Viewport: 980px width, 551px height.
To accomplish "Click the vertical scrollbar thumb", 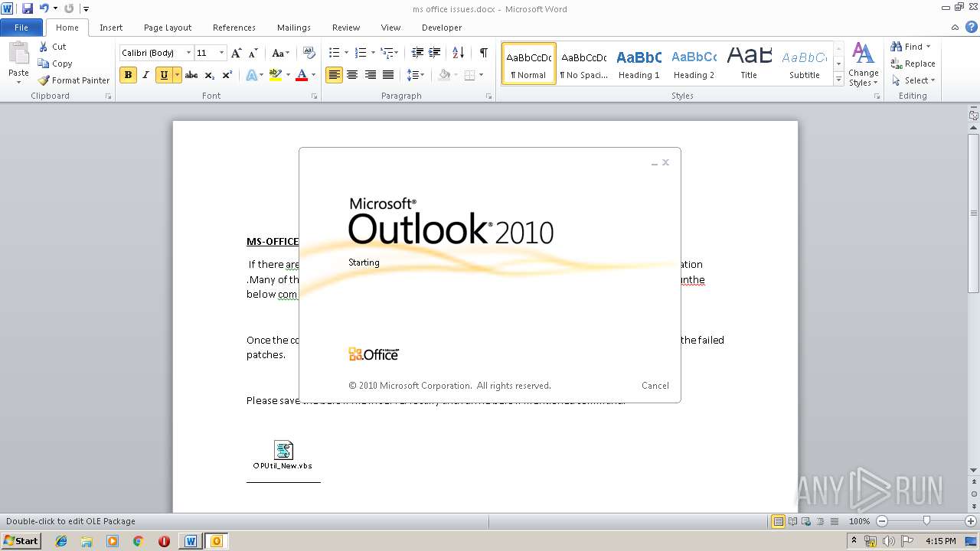I will click(974, 213).
